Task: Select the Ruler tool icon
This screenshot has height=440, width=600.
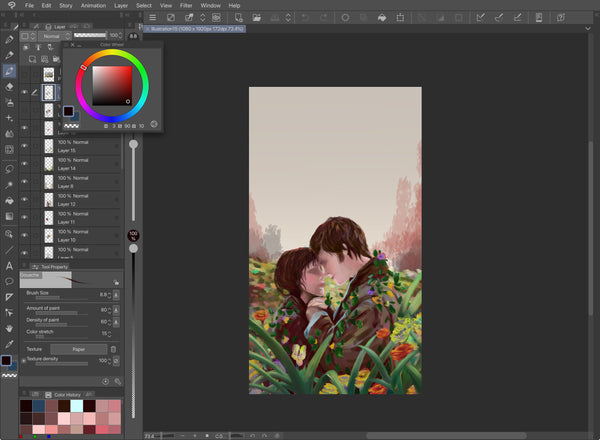Action: point(9,297)
